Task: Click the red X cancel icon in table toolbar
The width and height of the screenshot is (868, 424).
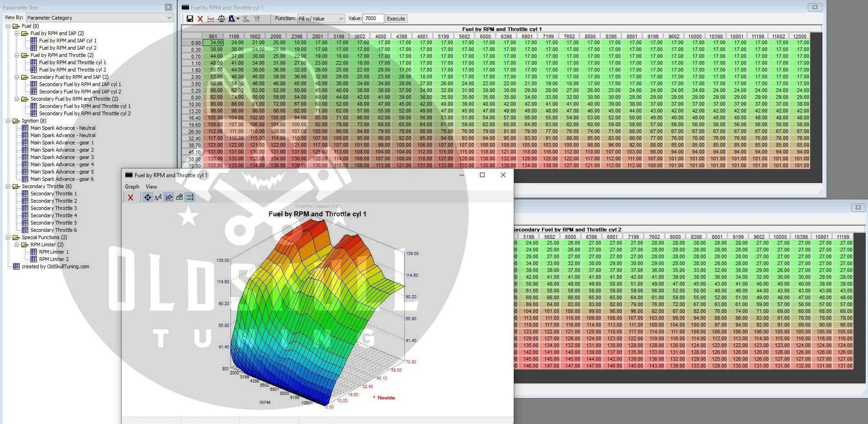Action: click(x=200, y=19)
